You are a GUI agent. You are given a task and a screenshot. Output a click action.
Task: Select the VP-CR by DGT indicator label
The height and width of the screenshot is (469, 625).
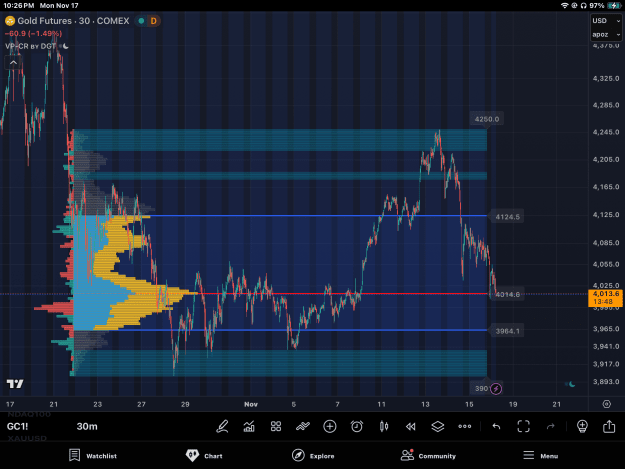click(30, 46)
